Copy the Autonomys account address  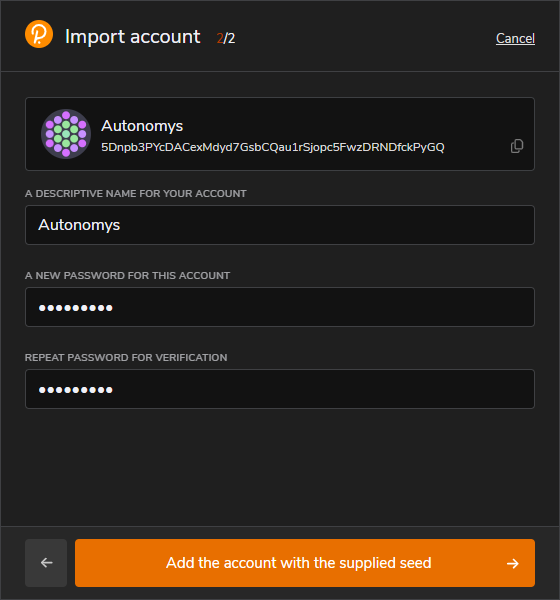coord(517,146)
